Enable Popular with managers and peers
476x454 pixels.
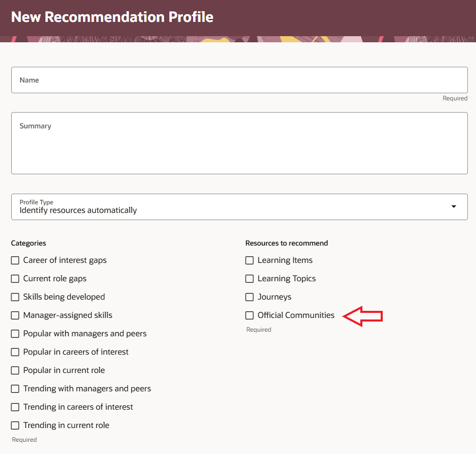coord(15,333)
